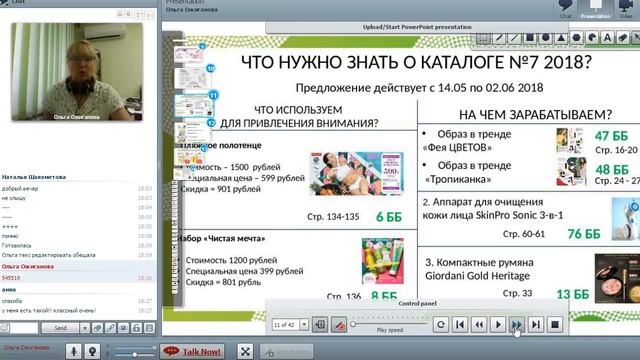Screen dimensions: 640x360
Task: Select the eraser tool
Action: click(623, 38)
